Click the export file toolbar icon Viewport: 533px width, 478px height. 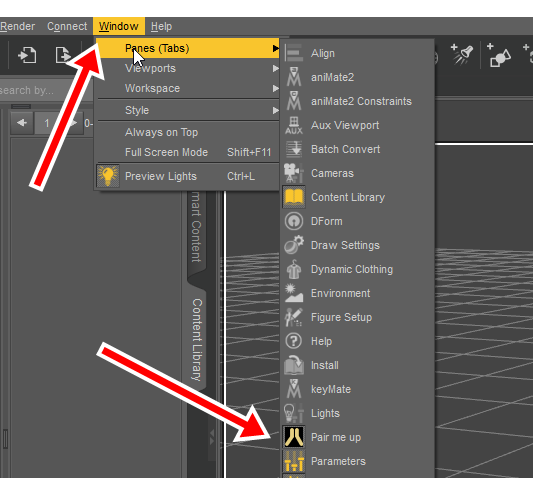(x=63, y=55)
